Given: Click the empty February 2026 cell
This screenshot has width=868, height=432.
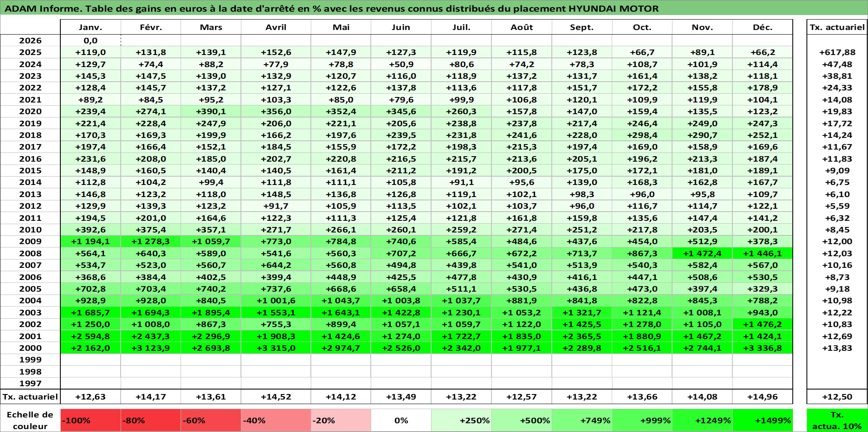Looking at the screenshot, I should coord(151,40).
